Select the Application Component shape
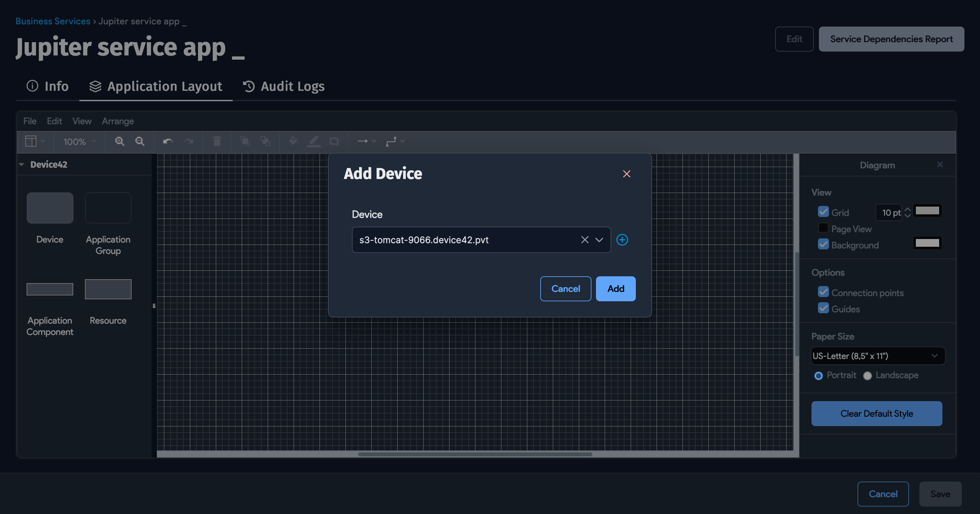 [x=50, y=289]
